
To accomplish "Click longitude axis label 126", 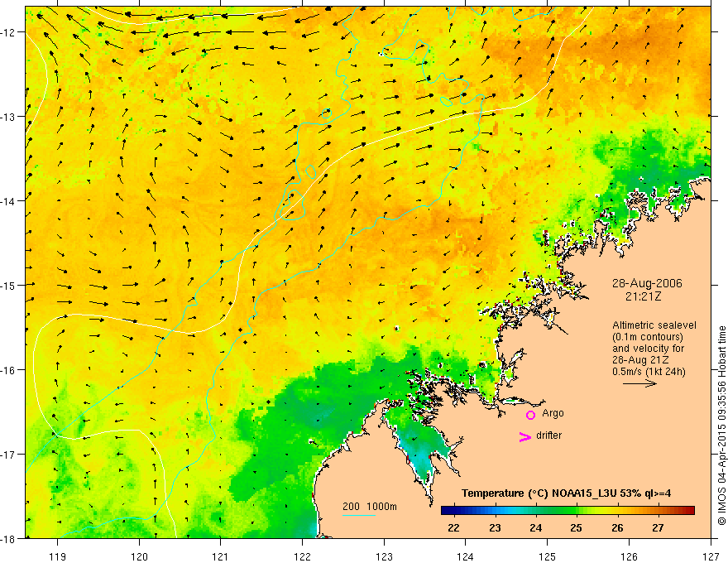I will pos(629,556).
